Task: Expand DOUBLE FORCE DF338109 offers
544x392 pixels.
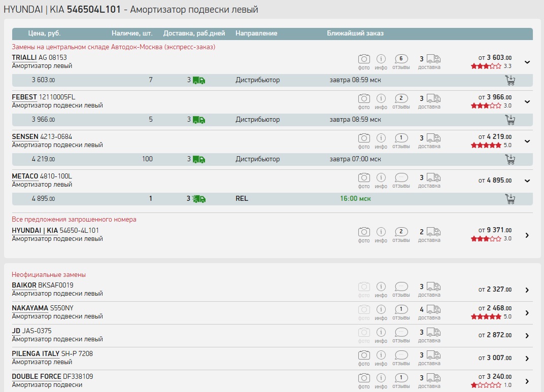Action: [527, 381]
